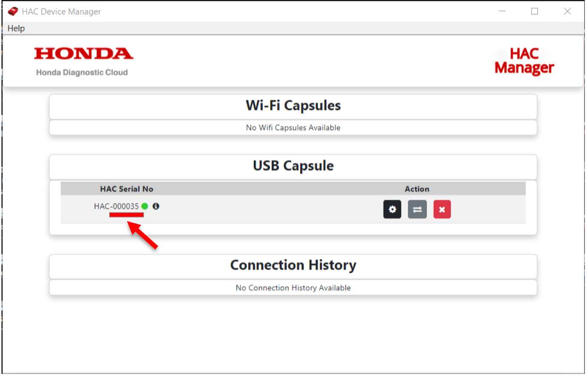Click the HAC Device Manager title bar icon
Viewport: 588px width, 377px height.
tap(13, 11)
